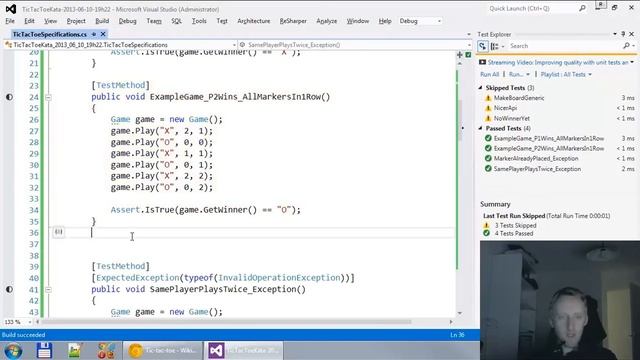Click the Quick Launch magnifier icon
This screenshot has height=360, width=640.
tap(582, 8)
